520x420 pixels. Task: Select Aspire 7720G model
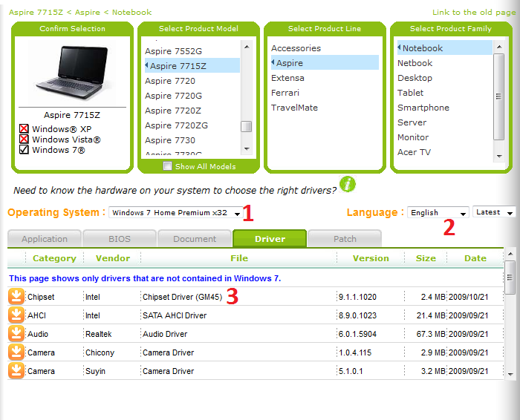coord(173,96)
